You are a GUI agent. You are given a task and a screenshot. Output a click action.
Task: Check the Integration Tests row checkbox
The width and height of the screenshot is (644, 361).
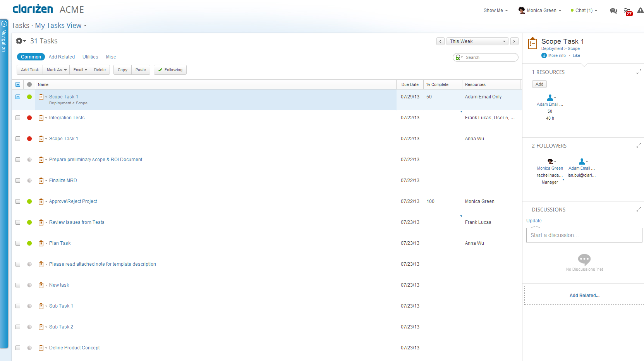pos(18,118)
